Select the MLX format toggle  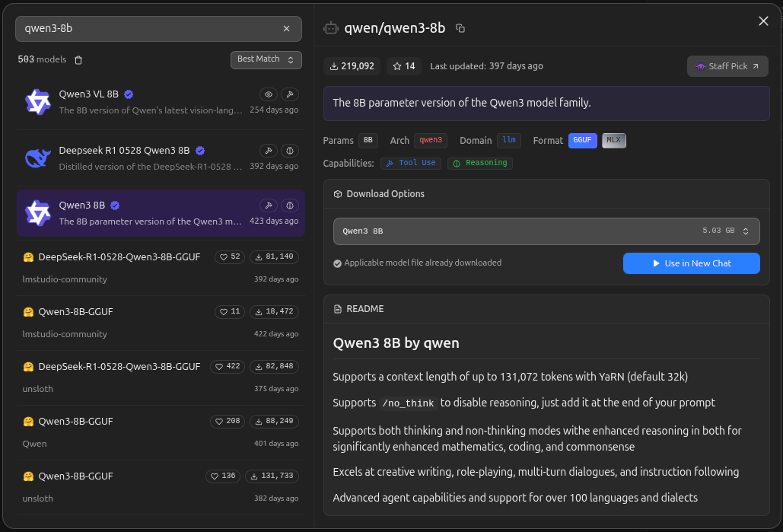point(614,140)
